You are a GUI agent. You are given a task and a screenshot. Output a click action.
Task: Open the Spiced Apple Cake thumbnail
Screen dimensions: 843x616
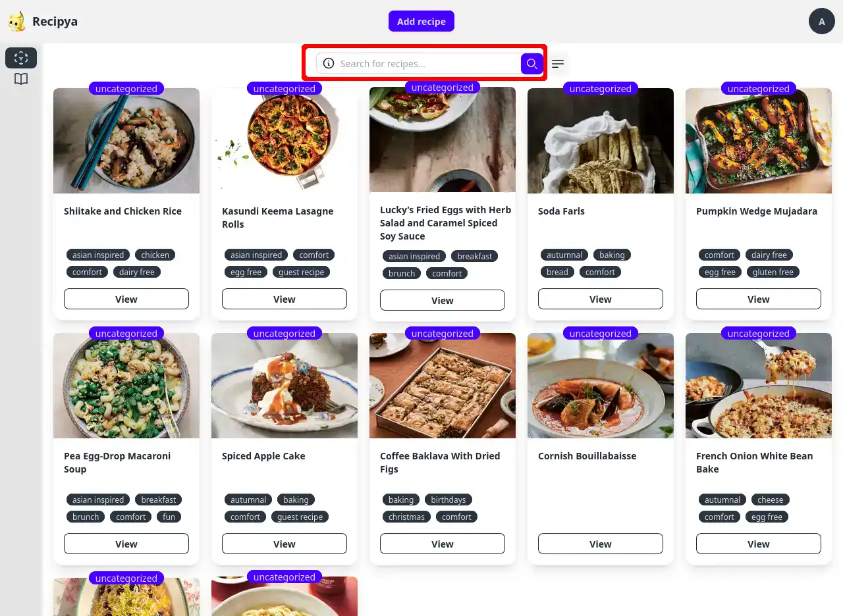coord(285,386)
